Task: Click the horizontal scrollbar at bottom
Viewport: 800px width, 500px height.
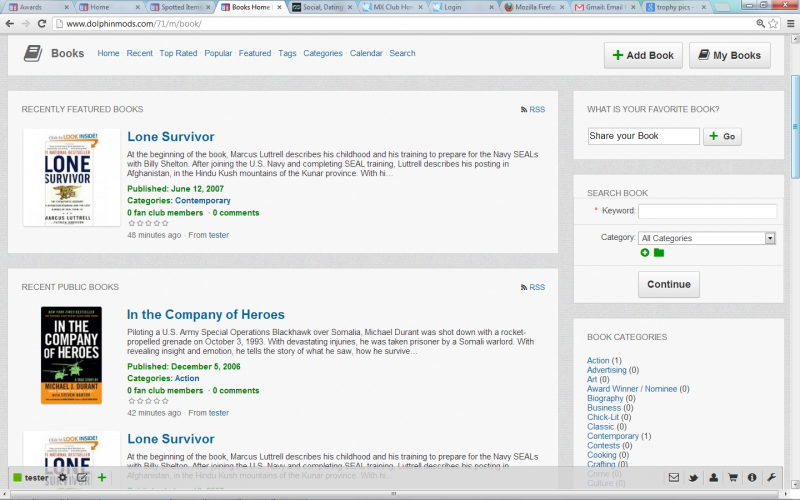Action: click(393, 494)
